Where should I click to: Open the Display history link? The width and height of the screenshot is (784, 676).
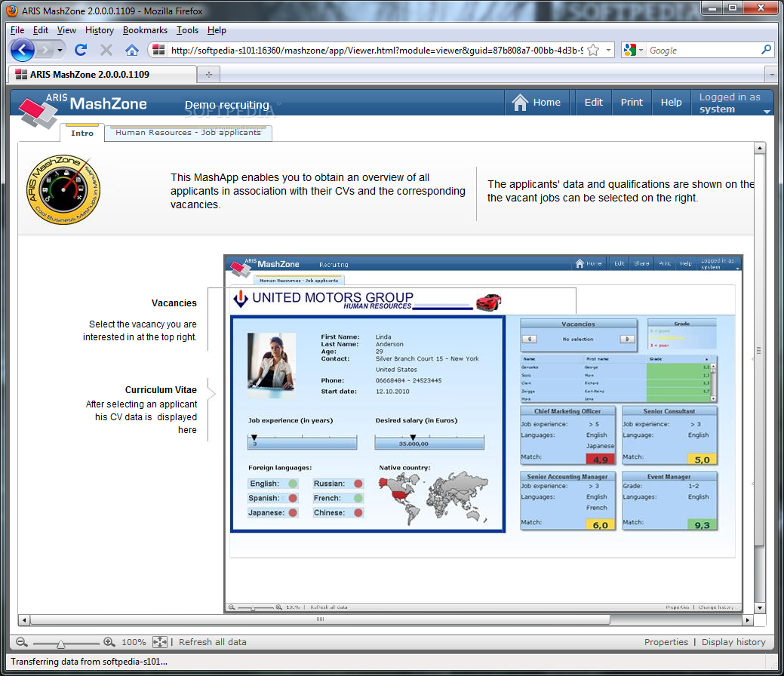click(x=733, y=642)
